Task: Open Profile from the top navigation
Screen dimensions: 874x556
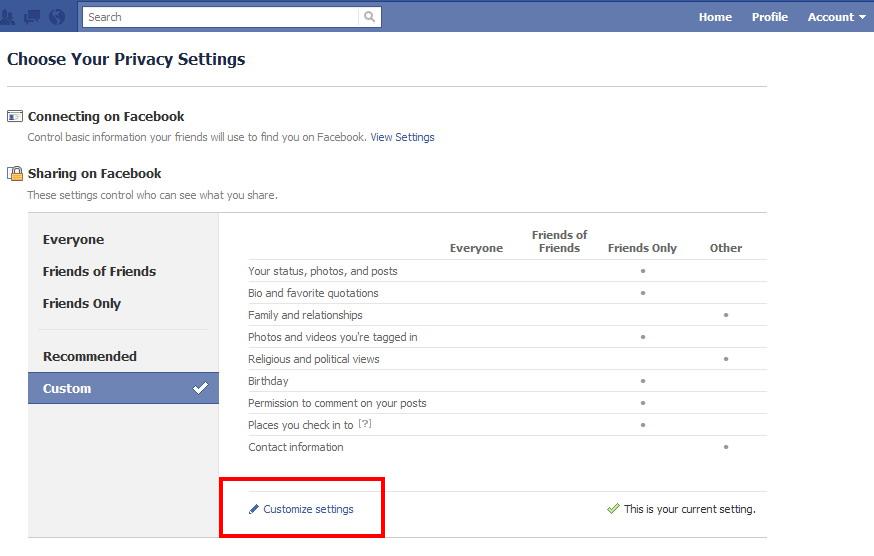Action: coord(769,17)
